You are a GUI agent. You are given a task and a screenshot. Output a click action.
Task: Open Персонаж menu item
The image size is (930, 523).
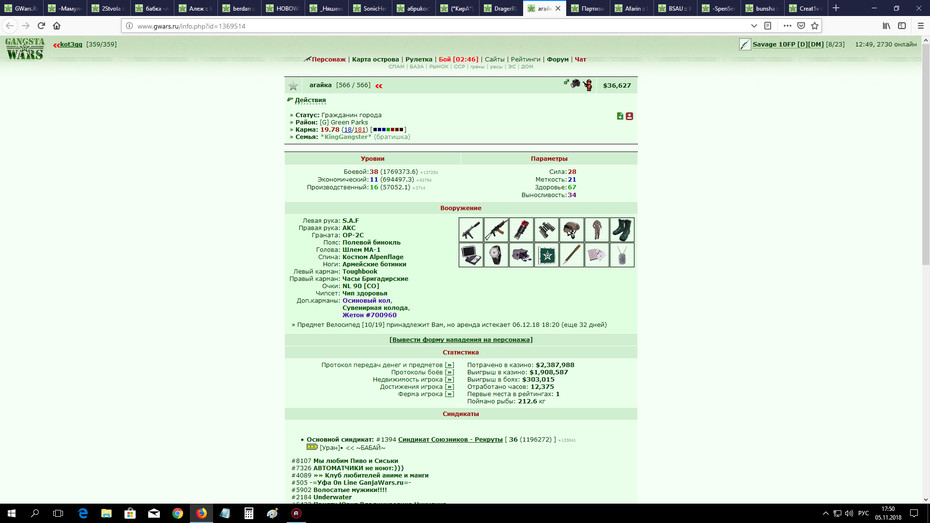click(328, 59)
